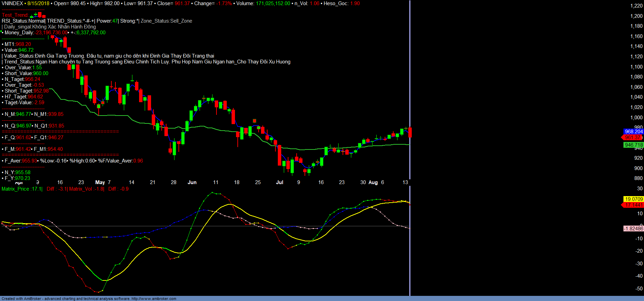Click the VNINDEX symbol title
This screenshot has width=644, height=301.
coord(12,3)
